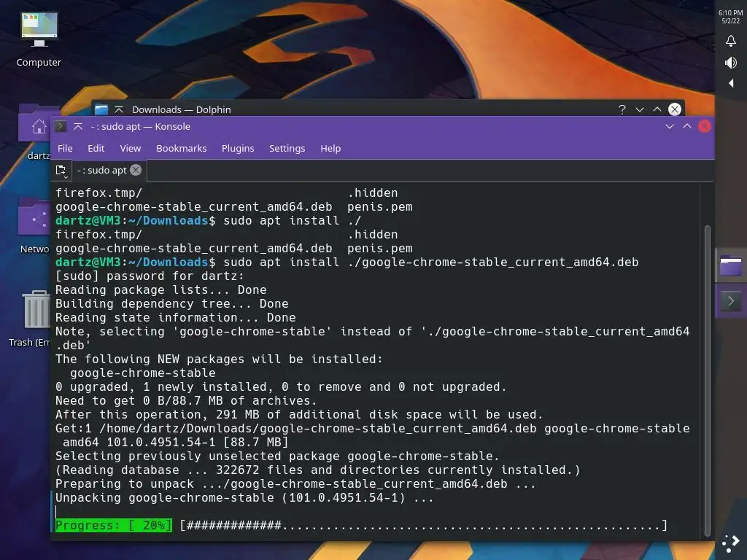The image size is (747, 560).
Task: Expand the system tray arrow
Action: (731, 83)
